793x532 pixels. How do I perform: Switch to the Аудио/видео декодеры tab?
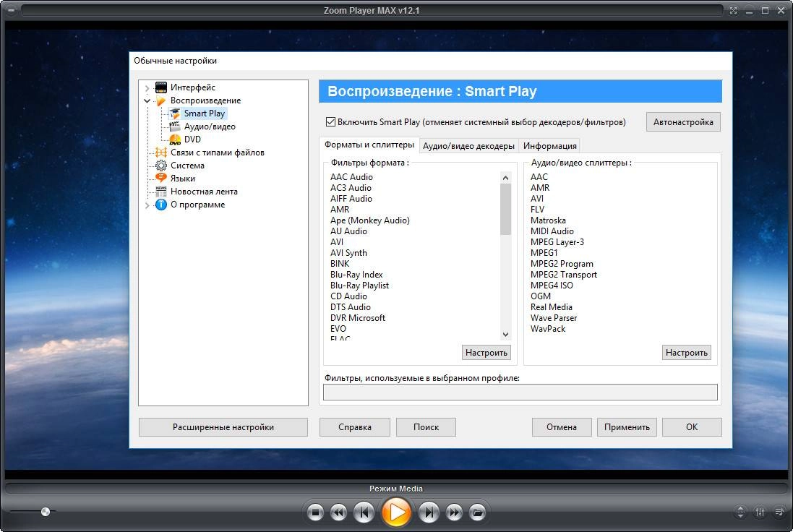coord(468,146)
